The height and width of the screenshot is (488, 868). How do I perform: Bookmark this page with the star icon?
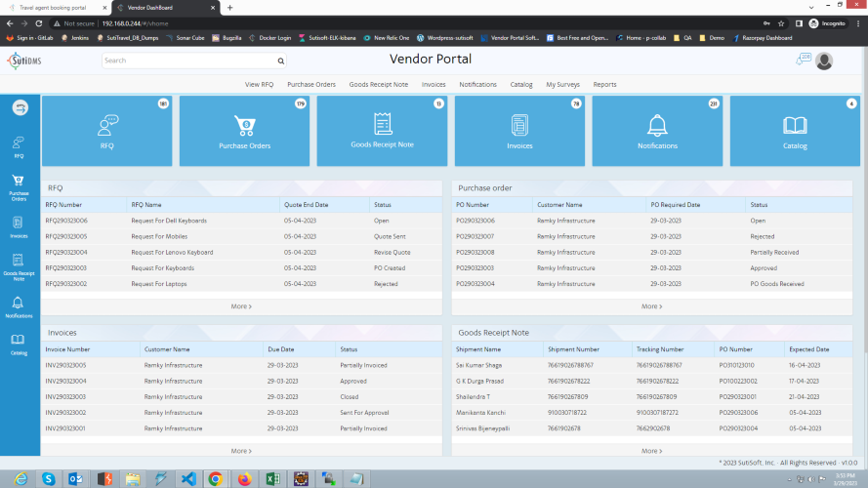click(x=781, y=23)
